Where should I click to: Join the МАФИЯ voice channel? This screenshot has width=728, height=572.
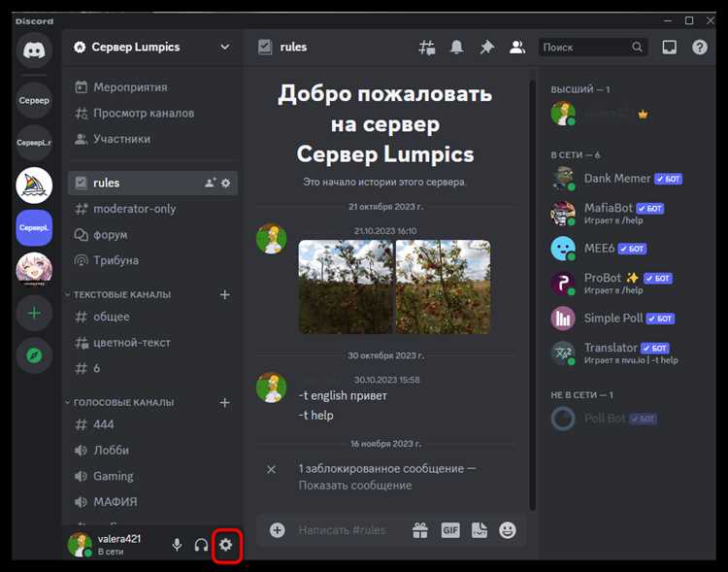tap(152, 502)
